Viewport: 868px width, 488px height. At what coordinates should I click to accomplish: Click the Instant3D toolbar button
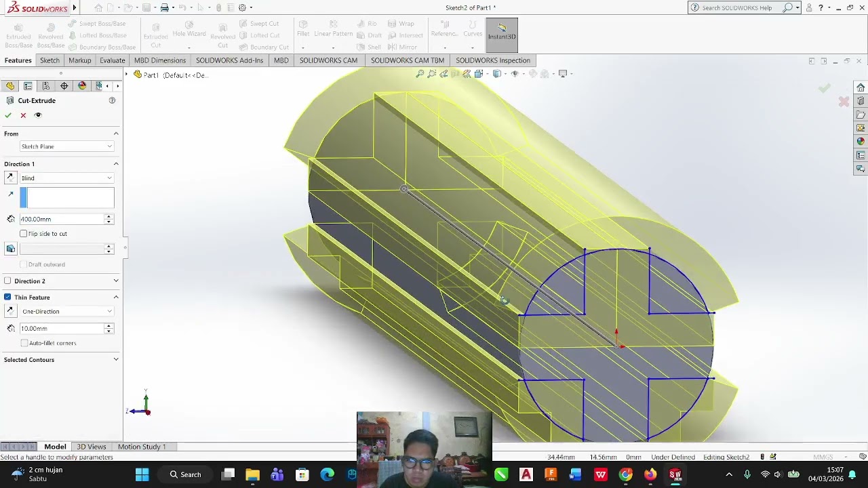[x=502, y=35]
